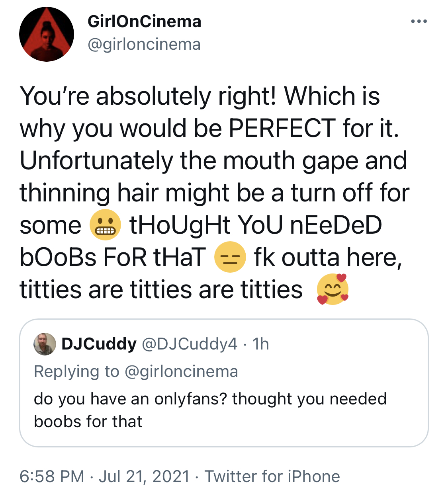This screenshot has height=494, width=448.
Task: Click the 6:58 PM tweet time
Action: tap(52, 476)
